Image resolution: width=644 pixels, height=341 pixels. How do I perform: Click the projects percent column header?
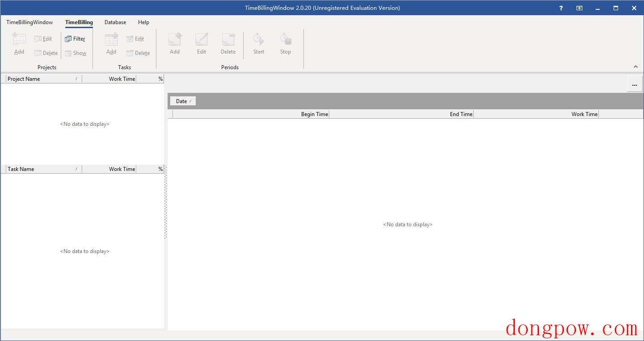(x=150, y=79)
